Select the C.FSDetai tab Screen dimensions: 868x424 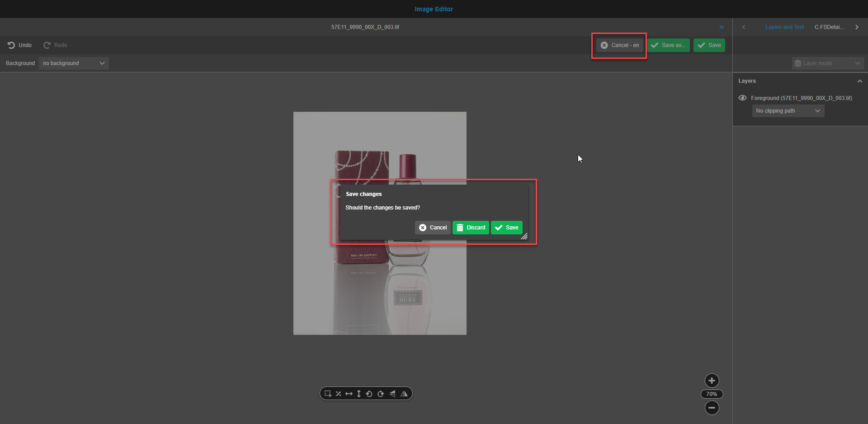click(829, 27)
